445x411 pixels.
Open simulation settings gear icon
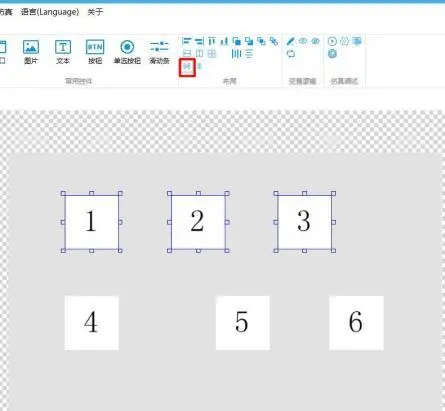(x=345, y=41)
